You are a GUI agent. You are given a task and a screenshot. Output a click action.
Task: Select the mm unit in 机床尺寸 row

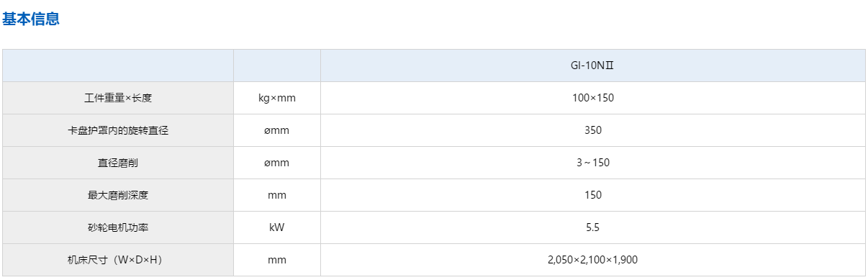coord(277,260)
